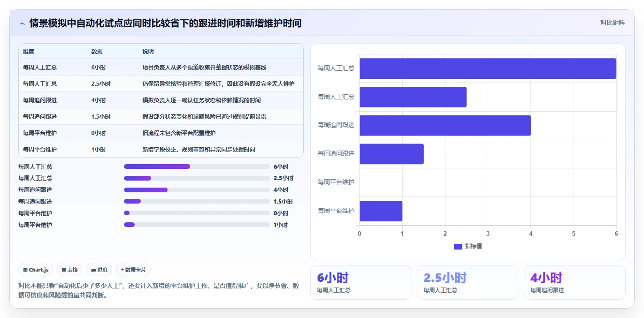Viewport: 644px width, 318px height.
Task: Click the table cell reading 0小时
Action: 99,133
